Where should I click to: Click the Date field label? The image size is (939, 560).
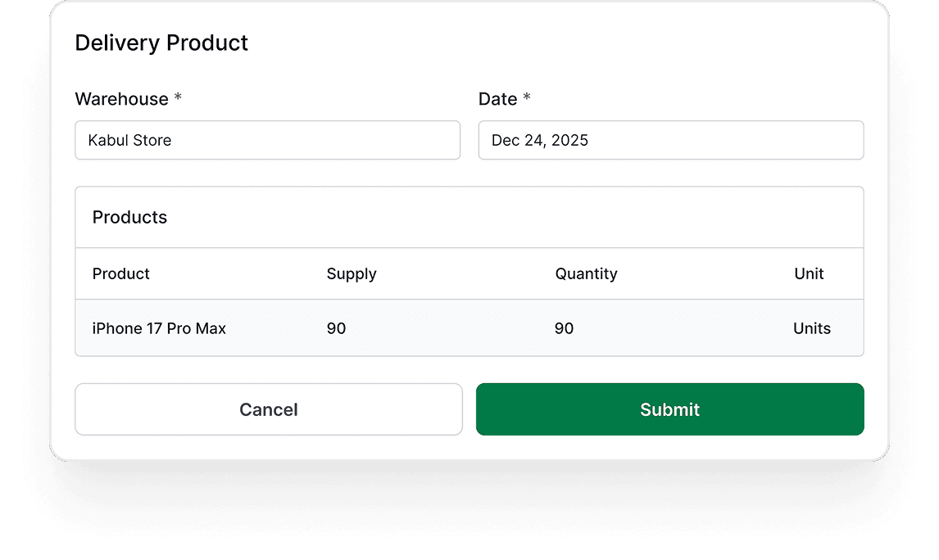pyautogui.click(x=497, y=99)
